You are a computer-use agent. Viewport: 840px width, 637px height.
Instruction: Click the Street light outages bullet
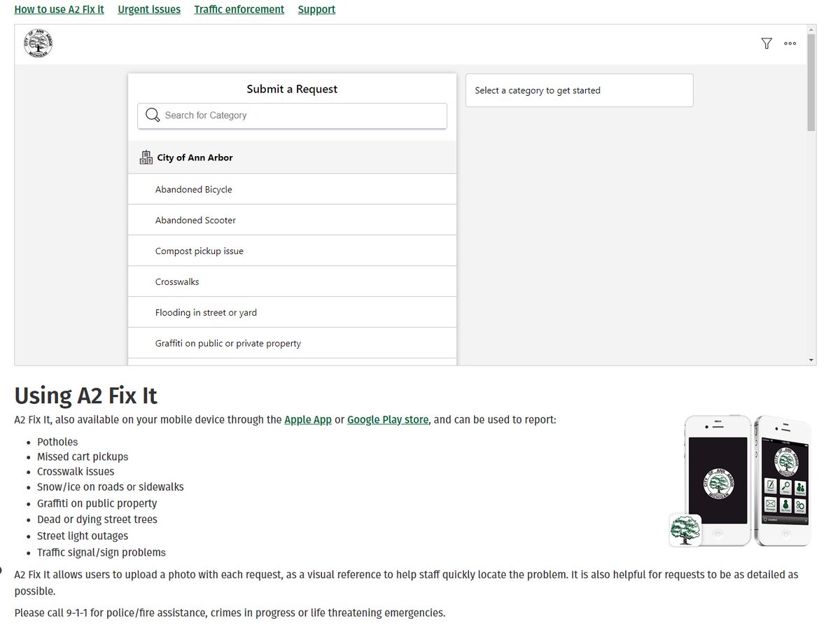[x=83, y=535]
